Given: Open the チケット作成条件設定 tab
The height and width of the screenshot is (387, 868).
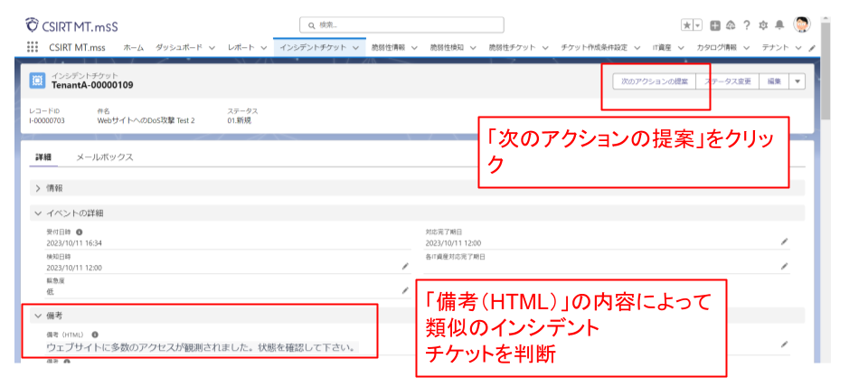Looking at the screenshot, I should pyautogui.click(x=594, y=48).
